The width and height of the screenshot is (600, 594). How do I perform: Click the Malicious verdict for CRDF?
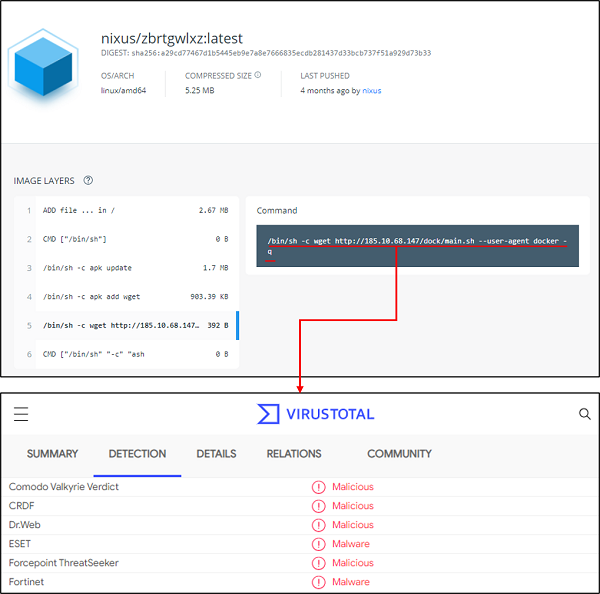point(353,506)
